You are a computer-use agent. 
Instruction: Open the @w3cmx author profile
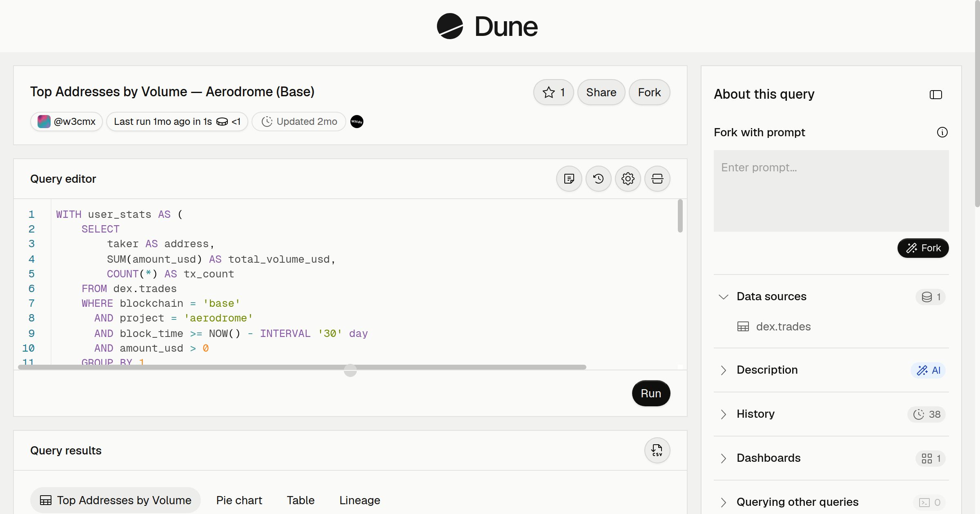67,122
